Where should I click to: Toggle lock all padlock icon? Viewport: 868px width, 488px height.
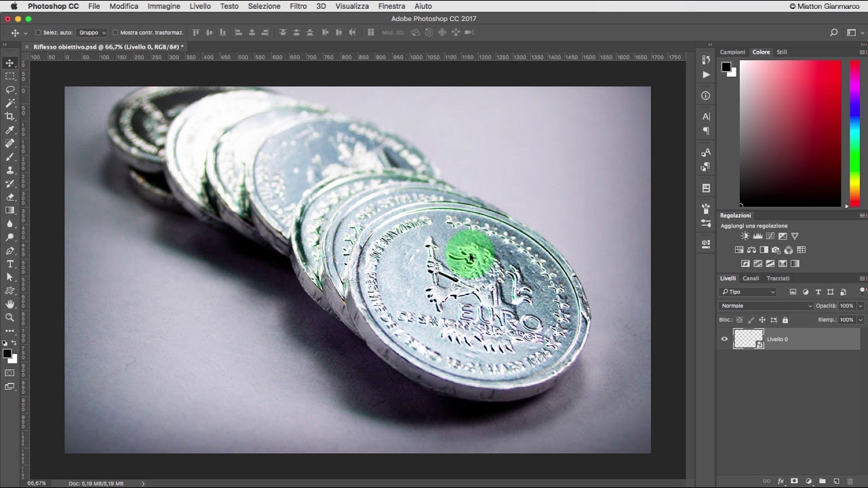[x=785, y=320]
